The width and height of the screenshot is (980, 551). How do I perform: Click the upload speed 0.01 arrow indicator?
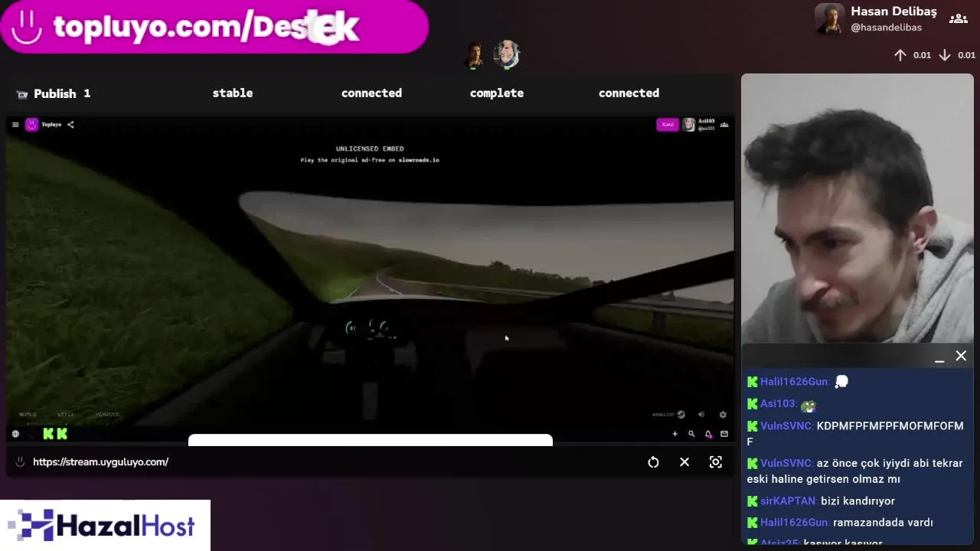(913, 55)
